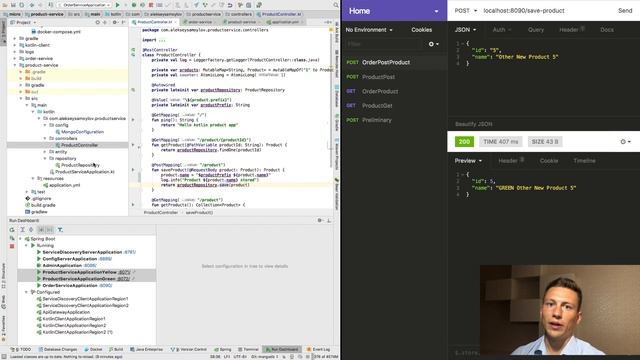Click the 200 status badge in response
Viewport: 640px width, 360px height.
click(464, 142)
